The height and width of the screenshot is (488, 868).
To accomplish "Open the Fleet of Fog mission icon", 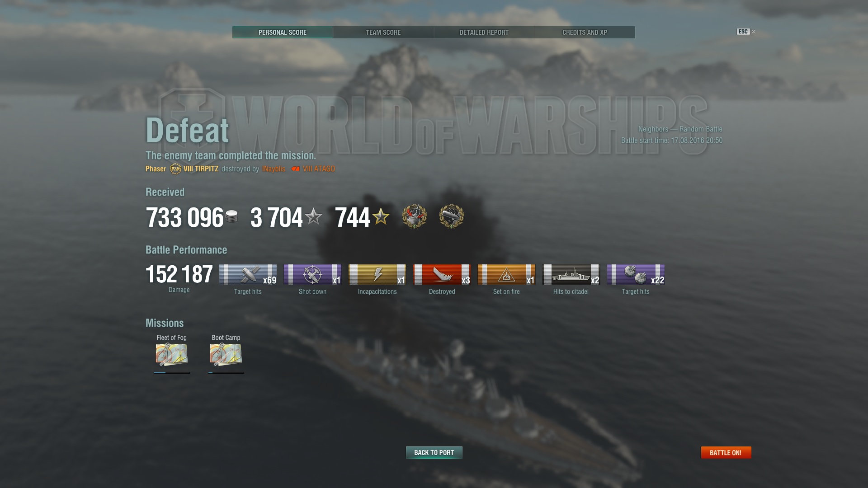I will 172,355.
